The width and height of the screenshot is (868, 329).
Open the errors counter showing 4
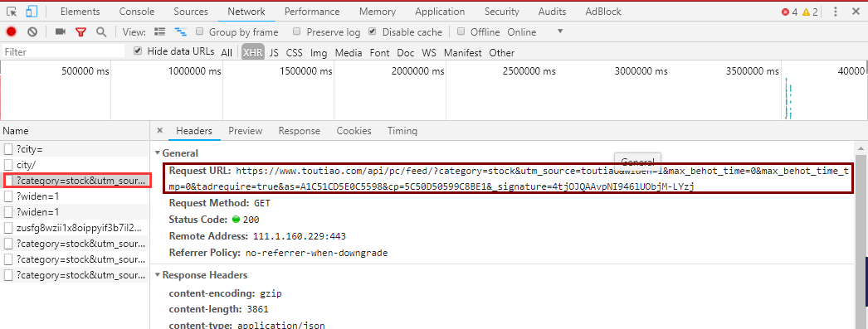789,12
